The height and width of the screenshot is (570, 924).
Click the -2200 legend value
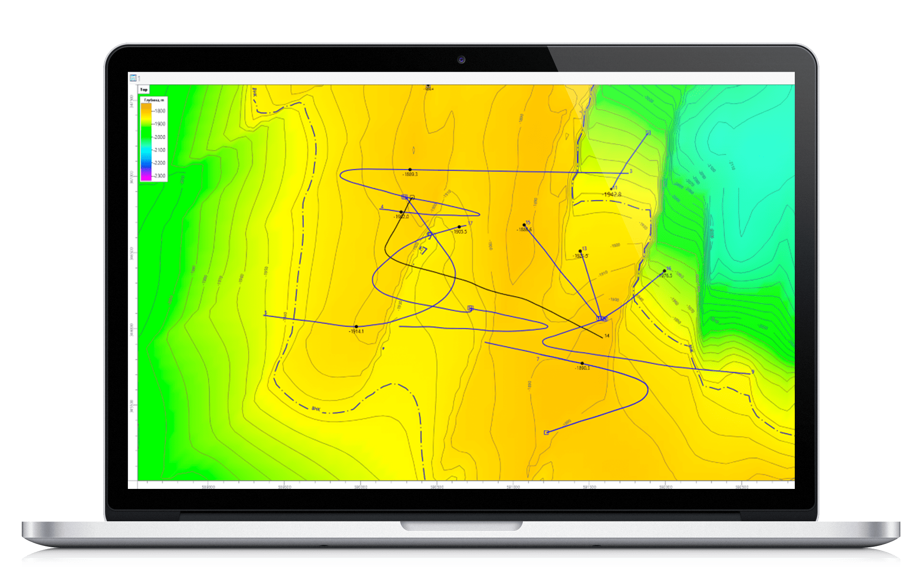[x=160, y=163]
